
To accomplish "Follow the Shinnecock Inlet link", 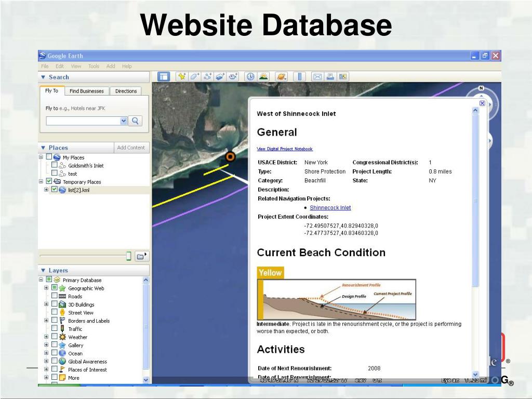I will (x=330, y=208).
